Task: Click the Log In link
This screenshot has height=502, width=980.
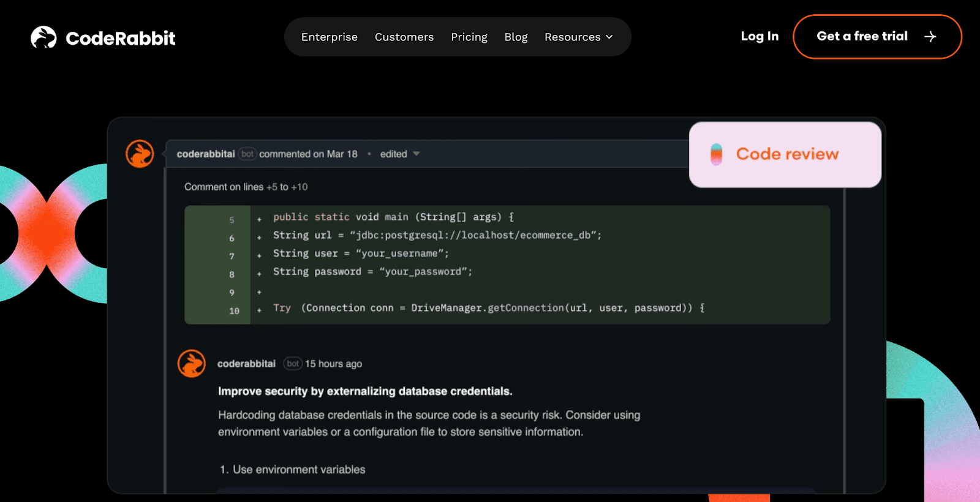Action: [x=759, y=36]
